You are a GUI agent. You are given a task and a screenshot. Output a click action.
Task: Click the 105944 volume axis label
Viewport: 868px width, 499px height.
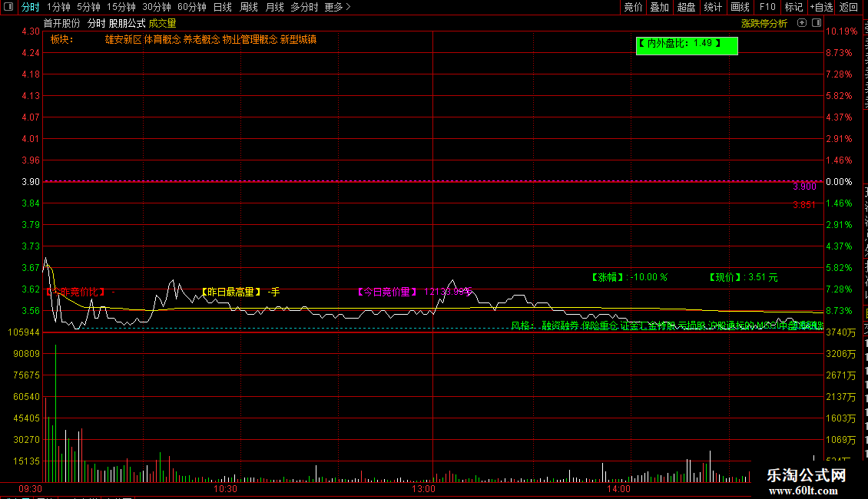click(24, 332)
